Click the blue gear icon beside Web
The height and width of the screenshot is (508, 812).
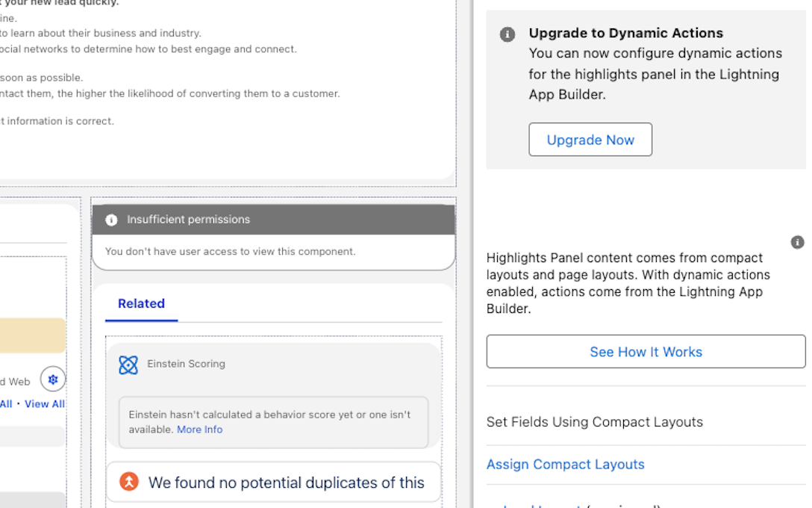tap(53, 380)
